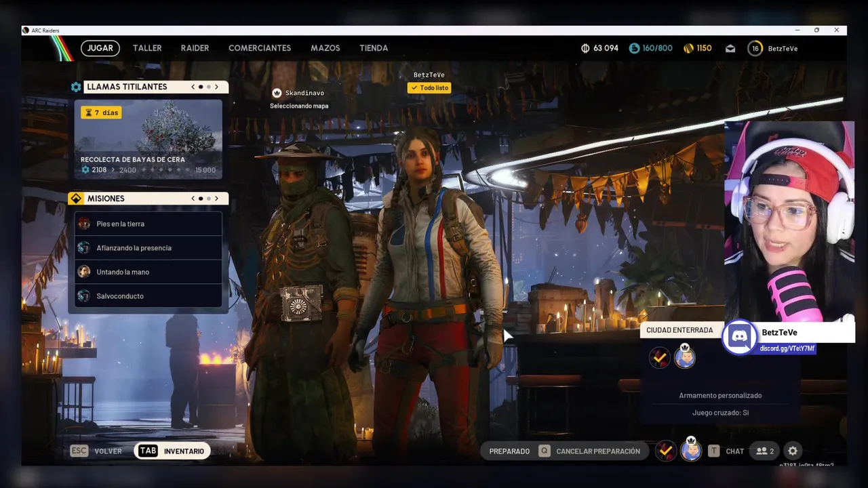This screenshot has height=488, width=868.
Task: Select the mission Salvoconducto
Action: pos(148,296)
